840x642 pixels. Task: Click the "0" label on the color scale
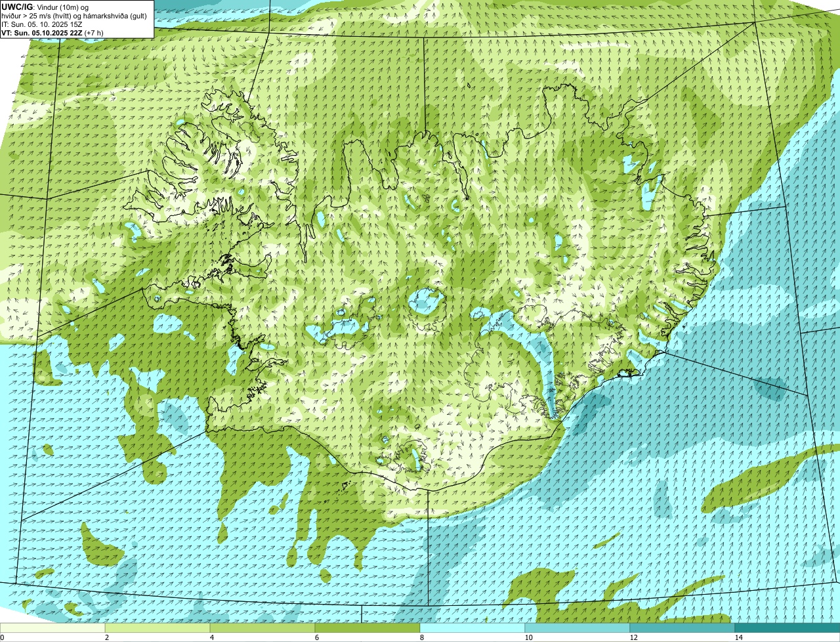tap(2, 637)
